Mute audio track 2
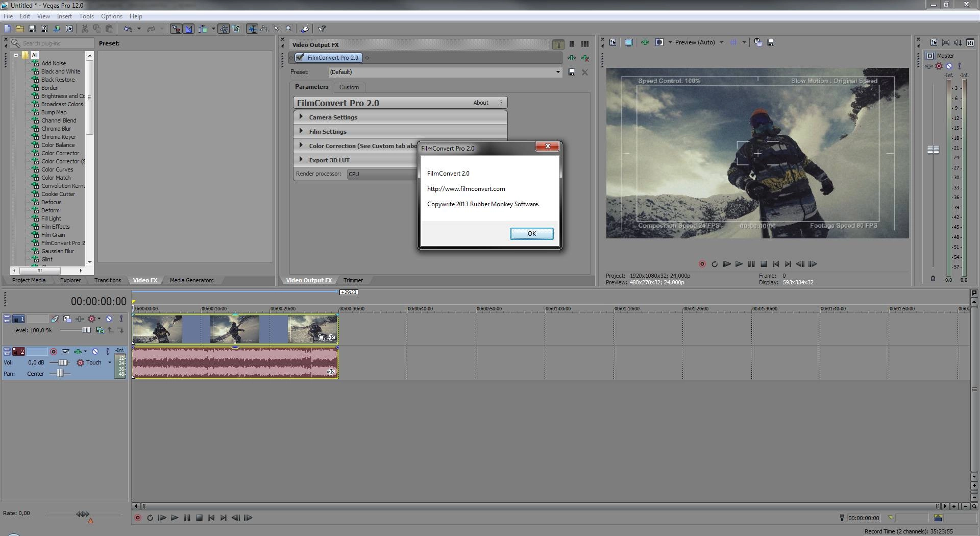This screenshot has height=536, width=980. [95, 352]
